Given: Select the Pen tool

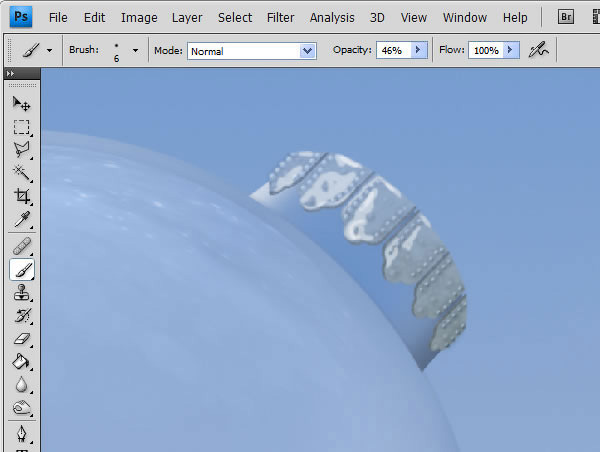Looking at the screenshot, I should pos(21,434).
